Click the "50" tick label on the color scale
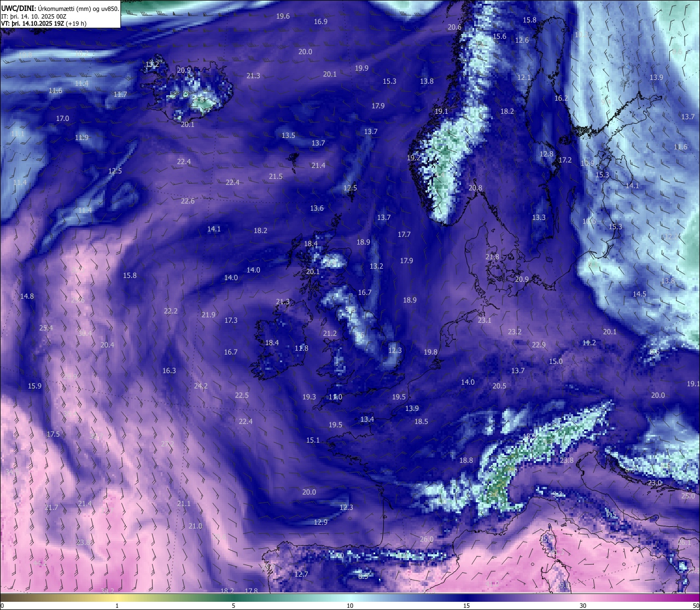The width and height of the screenshot is (700, 610). tap(695, 606)
